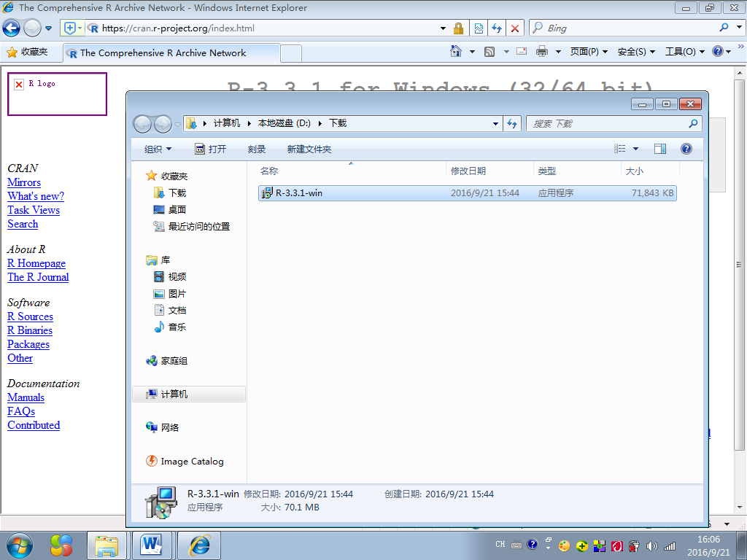
Task: Click the IE stop loading icon
Action: point(515,28)
